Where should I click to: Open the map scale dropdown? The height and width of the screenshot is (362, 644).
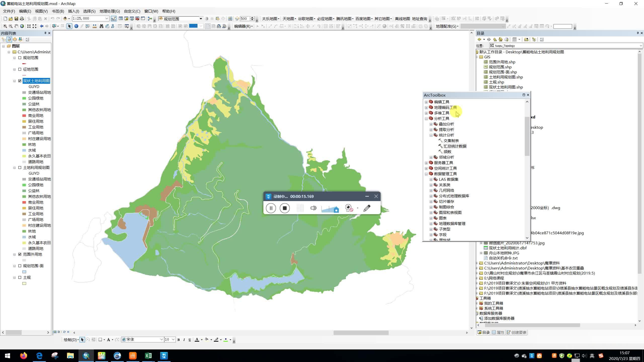(x=107, y=19)
